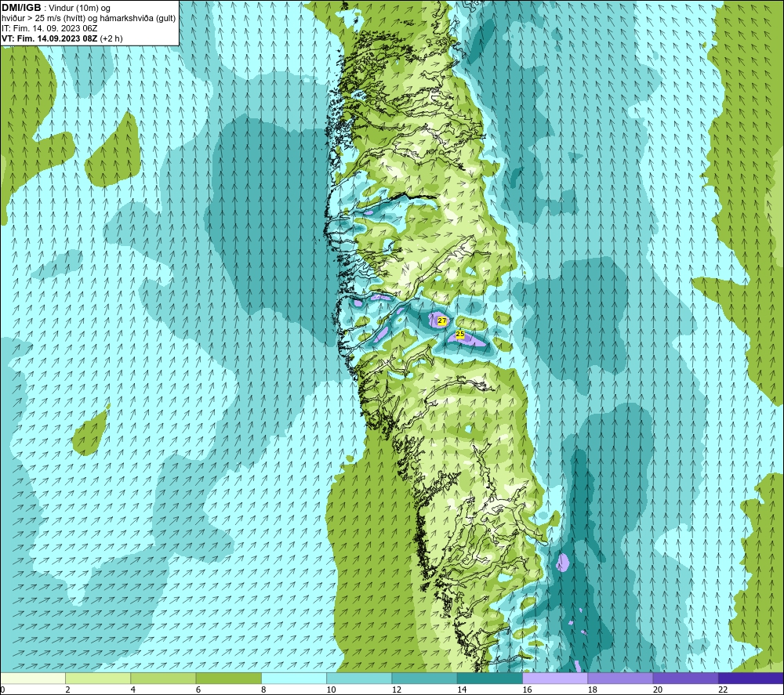The width and height of the screenshot is (784, 695).
Task: Click the scale tick label '6'
Action: (x=198, y=690)
